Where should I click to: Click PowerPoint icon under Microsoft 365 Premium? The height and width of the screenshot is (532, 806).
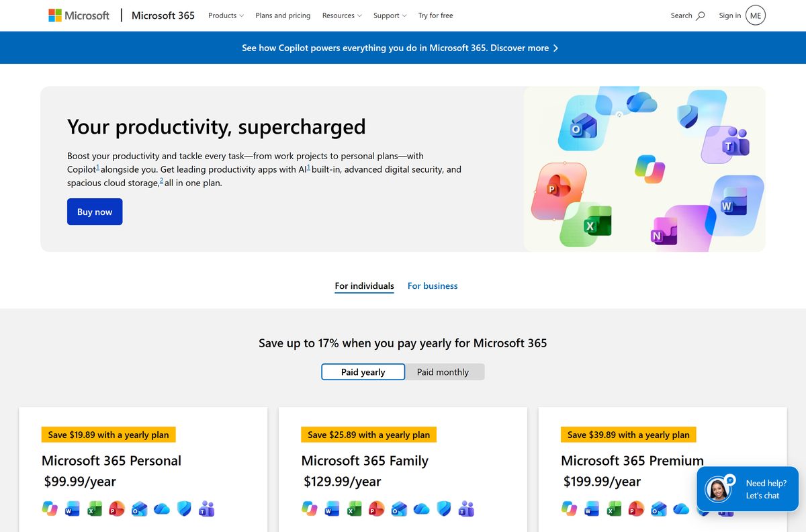coord(637,508)
